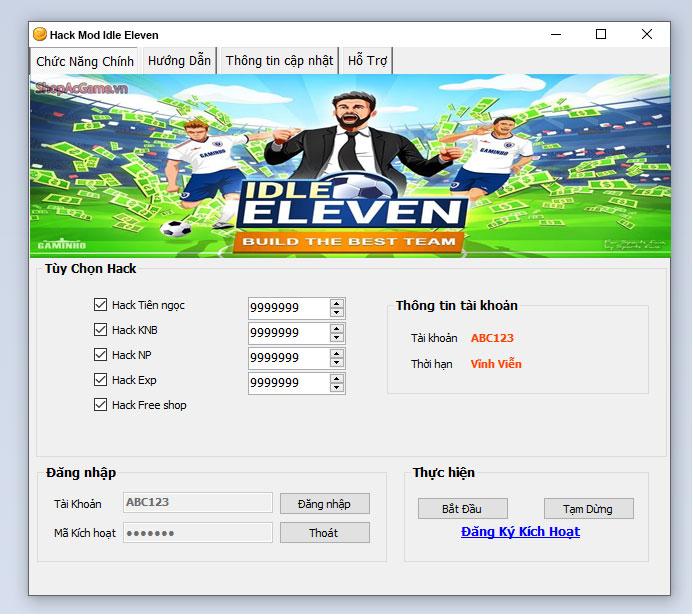Click up arrow of Hack NP spinner
693x616 pixels.
(x=337, y=354)
